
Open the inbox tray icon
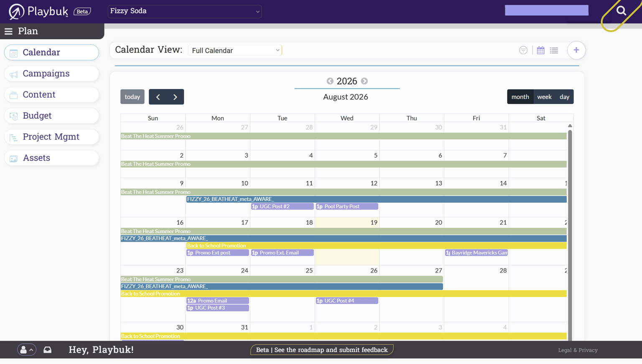(x=48, y=350)
